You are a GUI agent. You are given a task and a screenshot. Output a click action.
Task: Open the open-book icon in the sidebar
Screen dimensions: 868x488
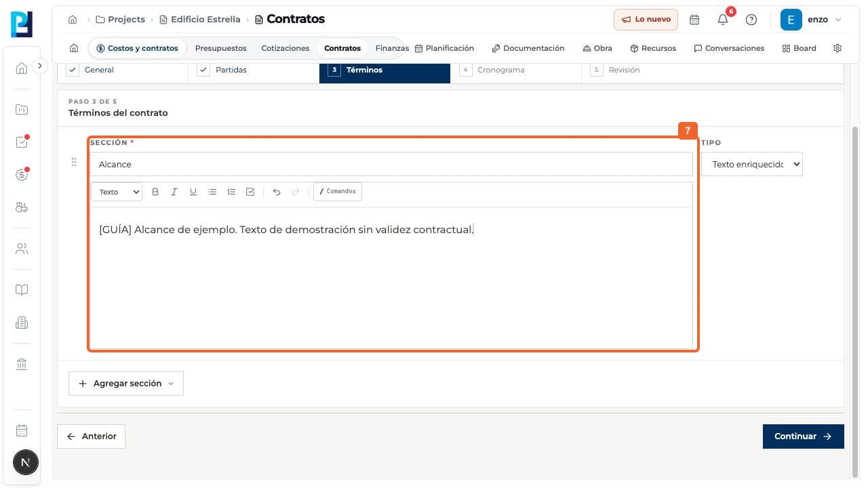[x=22, y=290]
